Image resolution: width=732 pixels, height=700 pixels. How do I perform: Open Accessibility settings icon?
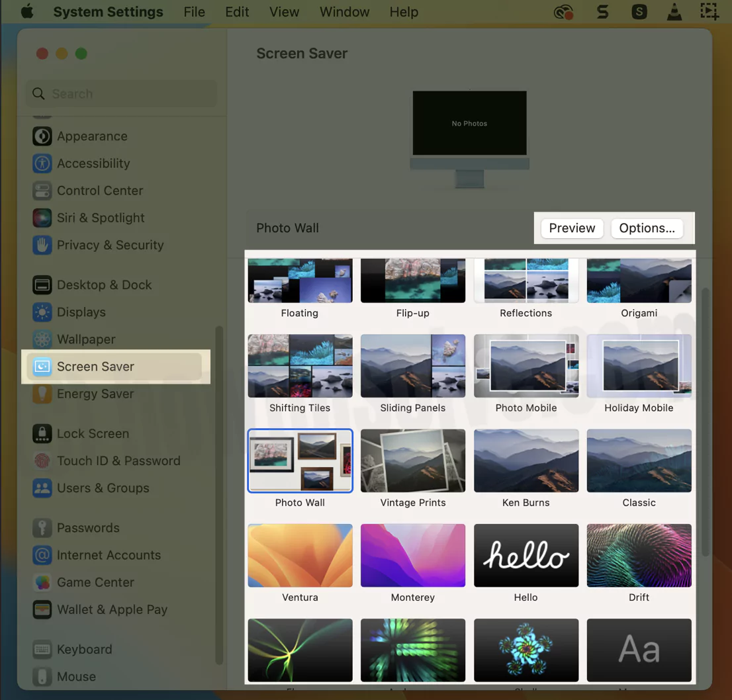[42, 163]
